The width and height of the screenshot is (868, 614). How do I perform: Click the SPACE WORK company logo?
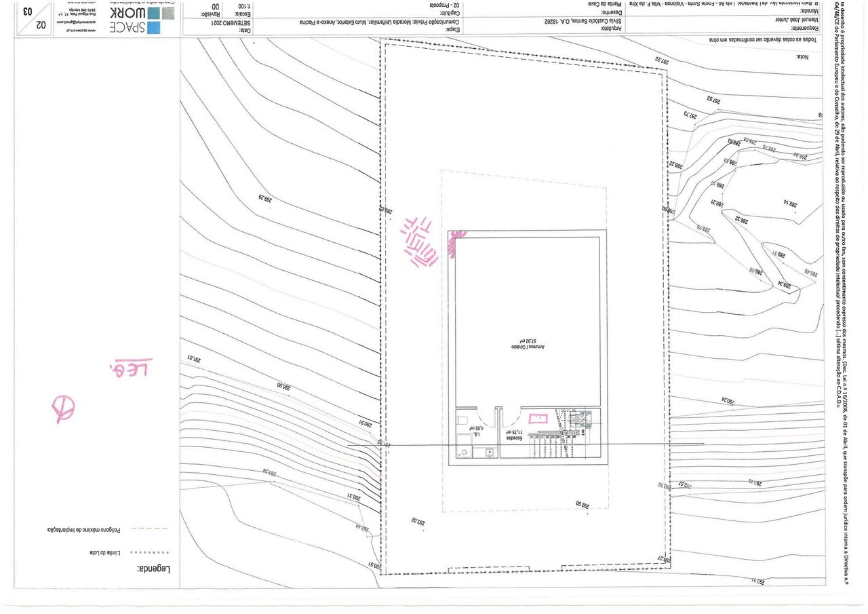142,21
